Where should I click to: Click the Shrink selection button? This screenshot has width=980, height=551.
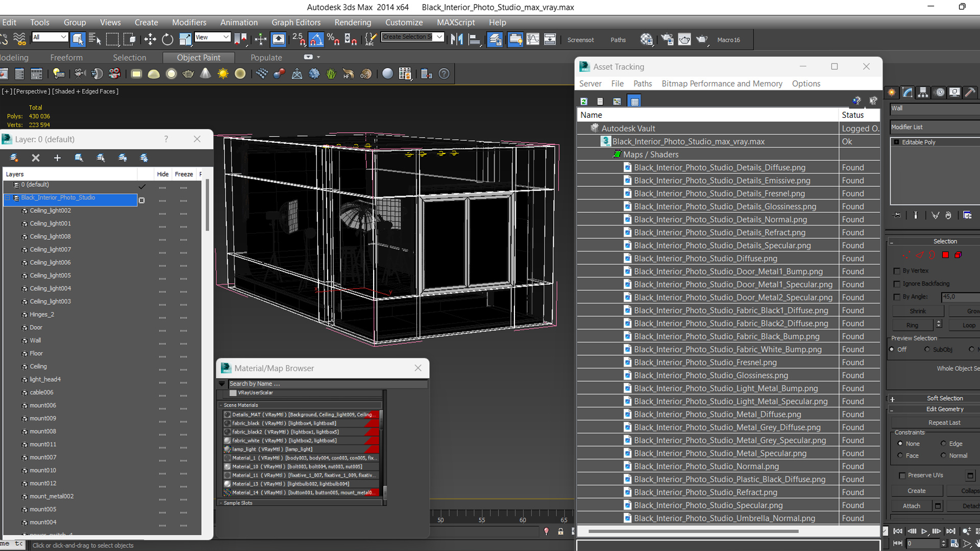(917, 311)
